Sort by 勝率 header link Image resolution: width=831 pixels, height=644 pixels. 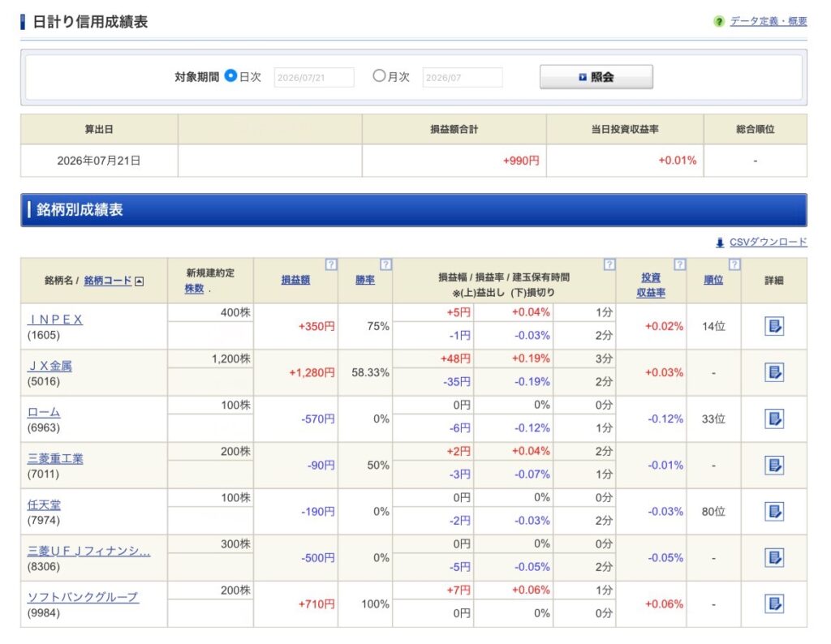coord(364,280)
